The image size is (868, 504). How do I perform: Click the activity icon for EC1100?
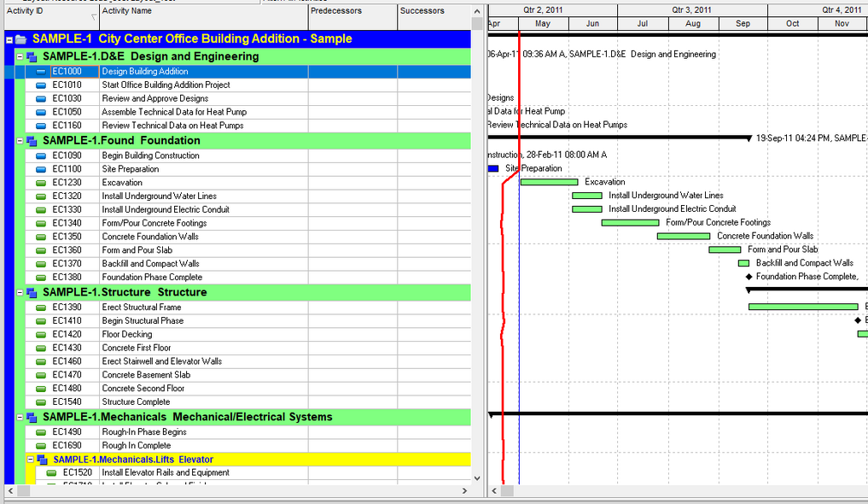pyautogui.click(x=41, y=169)
